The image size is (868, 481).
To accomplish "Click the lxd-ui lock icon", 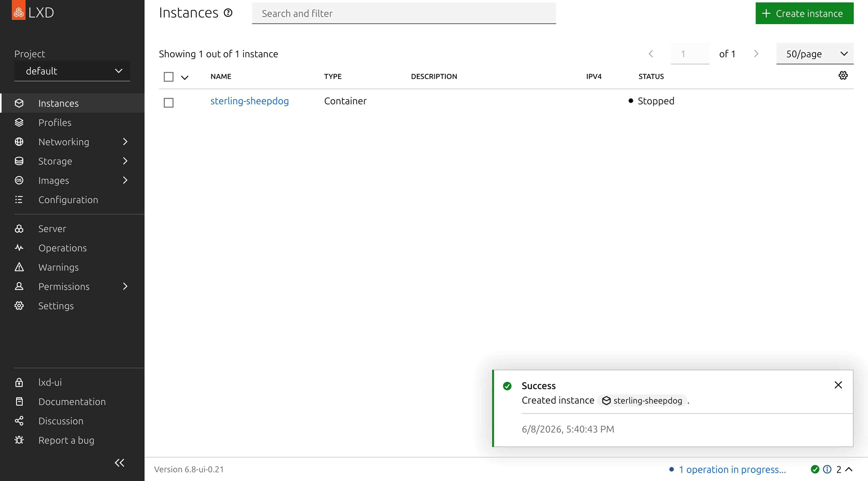I will pos(19,382).
